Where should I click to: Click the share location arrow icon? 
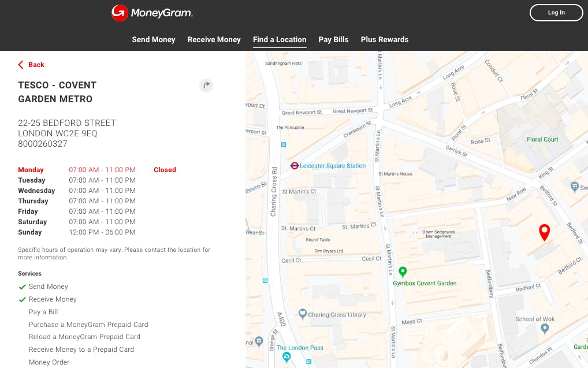point(206,85)
